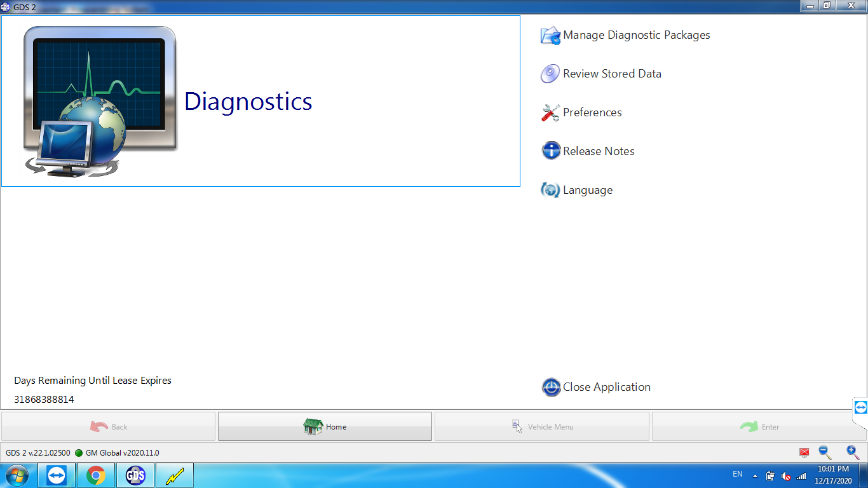Open the Windows Start menu
868x488 pixels.
17,475
